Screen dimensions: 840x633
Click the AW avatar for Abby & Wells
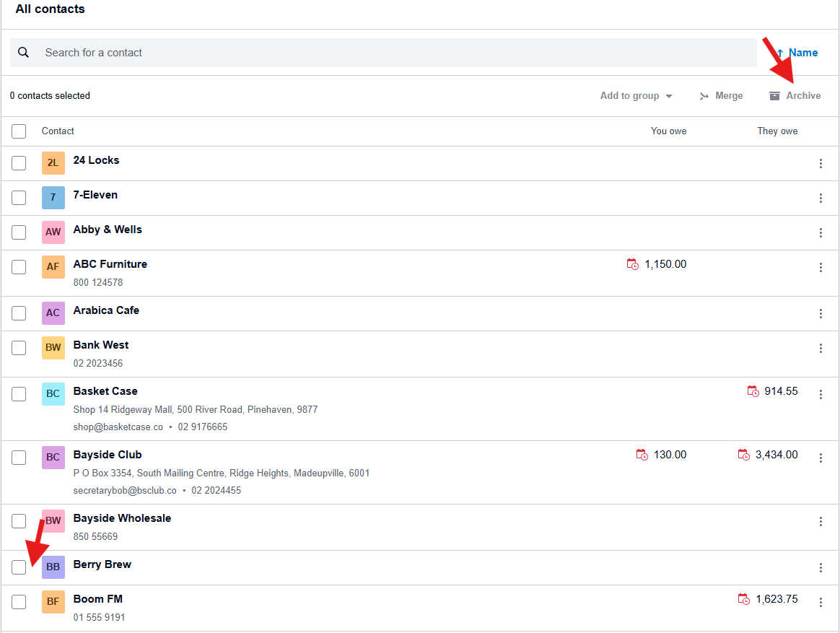(53, 232)
